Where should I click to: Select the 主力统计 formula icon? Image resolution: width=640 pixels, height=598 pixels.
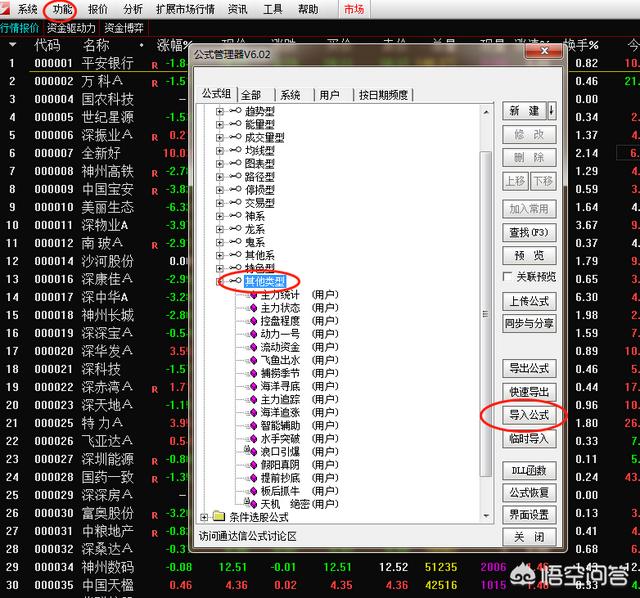(x=252, y=296)
